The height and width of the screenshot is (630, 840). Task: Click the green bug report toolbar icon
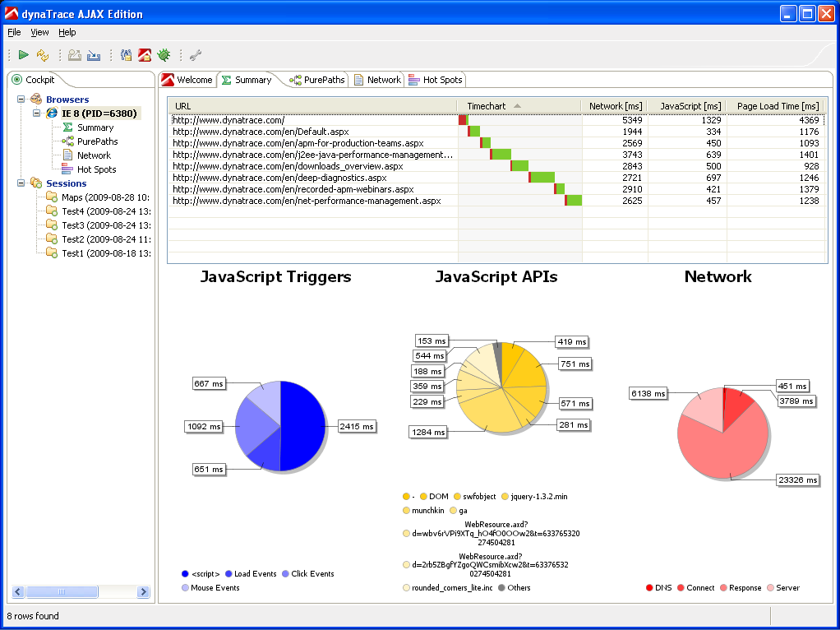164,54
